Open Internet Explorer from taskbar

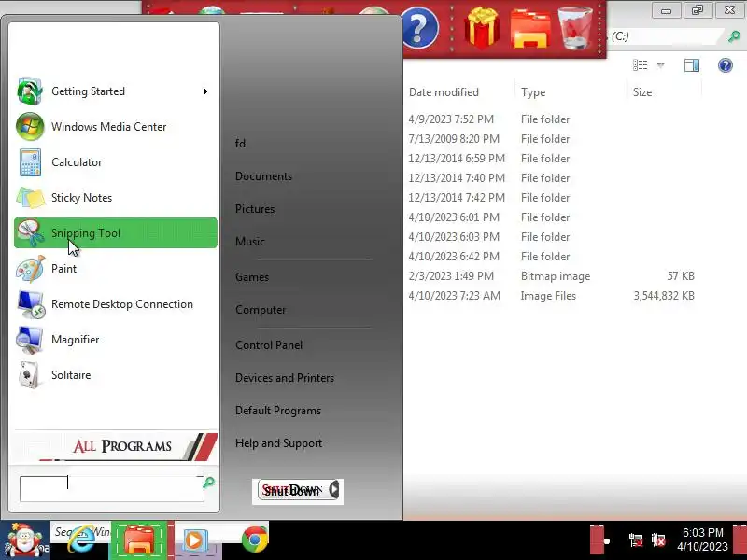tap(82, 540)
